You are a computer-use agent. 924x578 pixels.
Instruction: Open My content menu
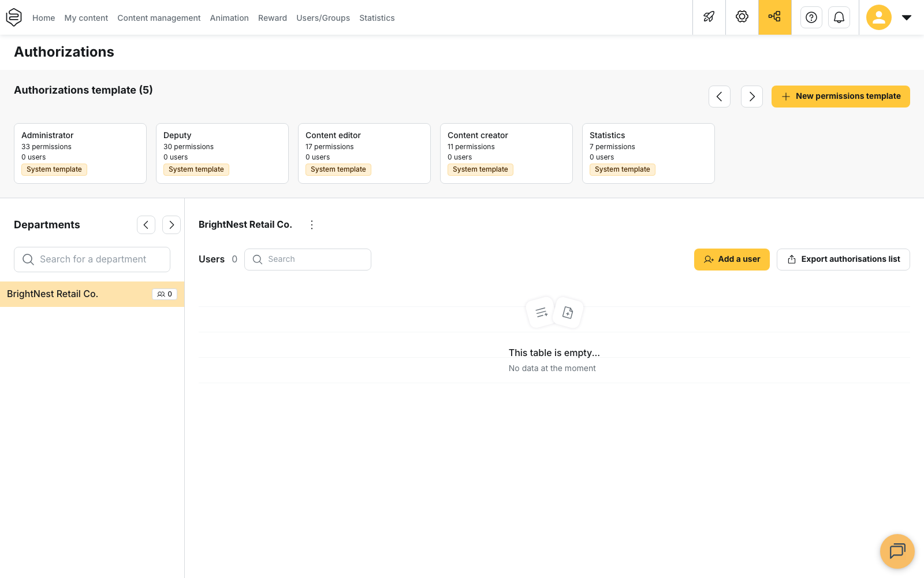click(86, 18)
